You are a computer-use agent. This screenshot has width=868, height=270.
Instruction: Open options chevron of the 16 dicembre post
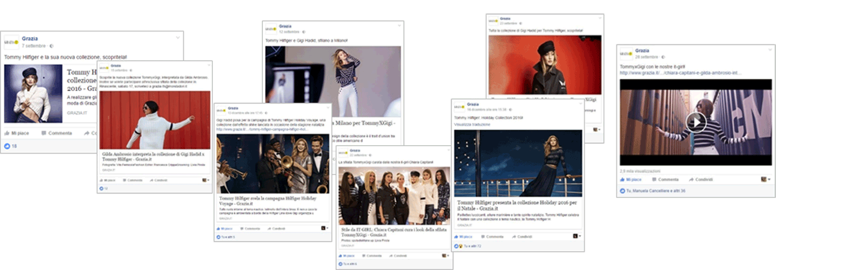580,104
